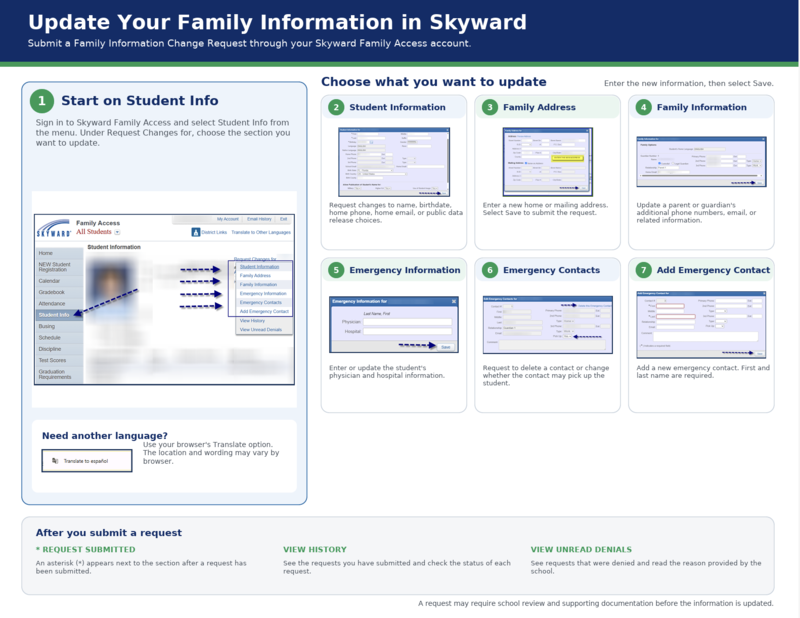Click the 'Start on Student Info' heading
Viewport: 800px width, 618px height.
140,101
